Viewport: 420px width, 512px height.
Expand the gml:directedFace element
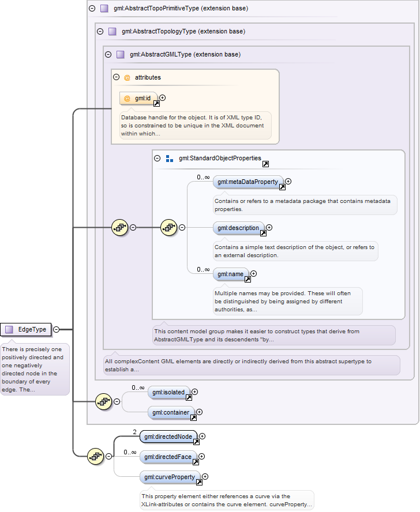click(201, 457)
